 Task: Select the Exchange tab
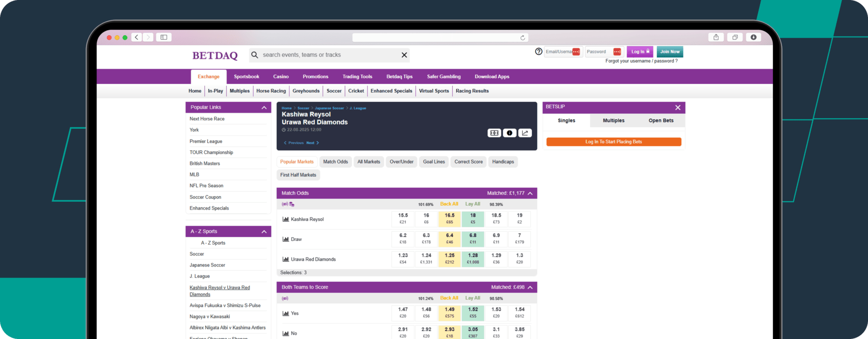coord(208,77)
